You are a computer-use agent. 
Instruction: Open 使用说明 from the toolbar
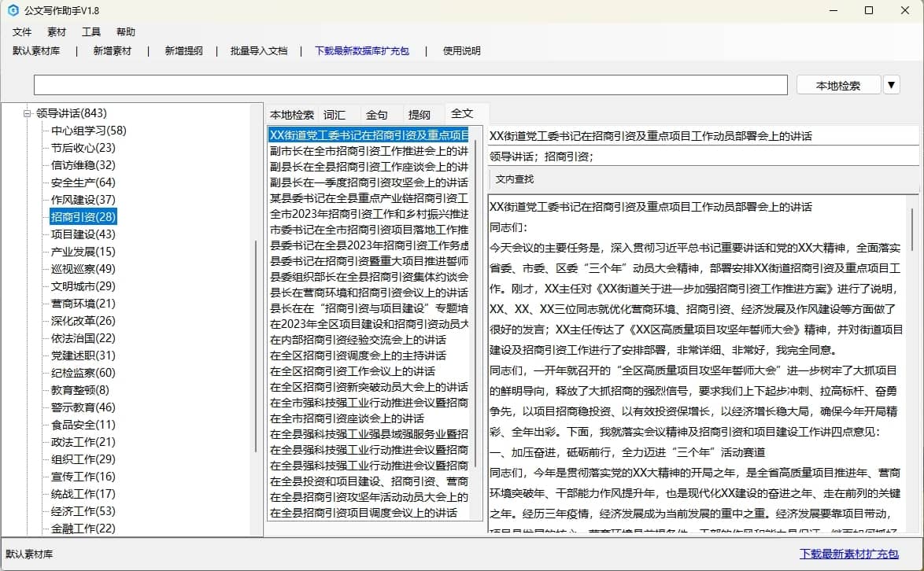click(461, 51)
